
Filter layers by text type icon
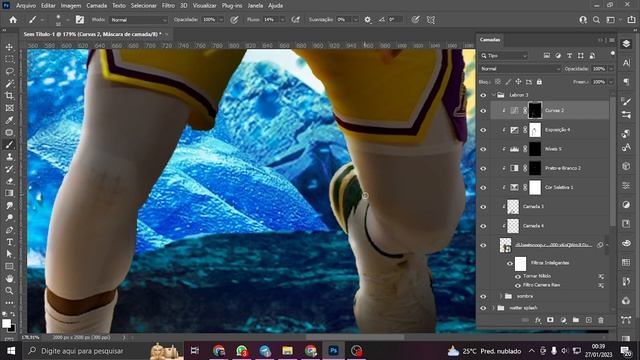point(569,56)
